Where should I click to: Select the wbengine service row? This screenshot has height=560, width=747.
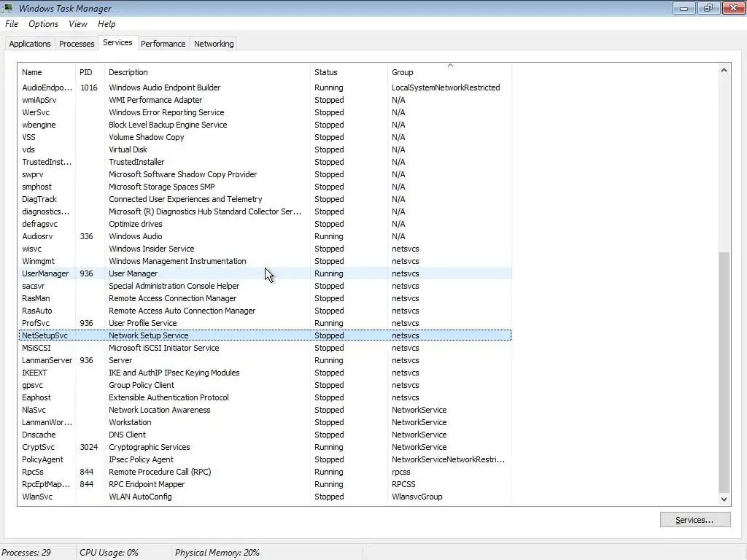click(x=265, y=125)
